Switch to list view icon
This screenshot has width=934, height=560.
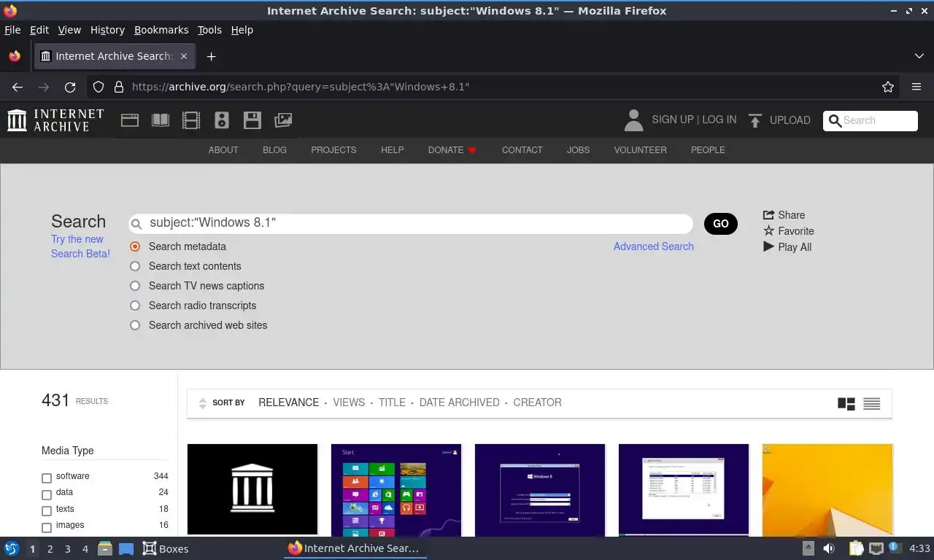pyautogui.click(x=872, y=403)
